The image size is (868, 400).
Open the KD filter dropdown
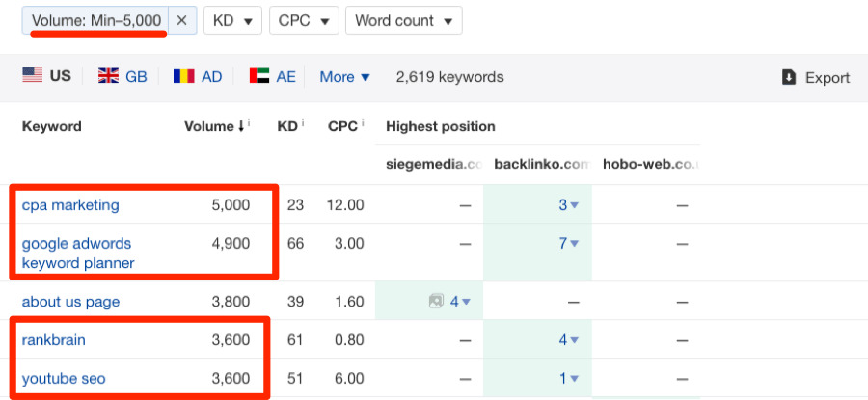pos(232,20)
